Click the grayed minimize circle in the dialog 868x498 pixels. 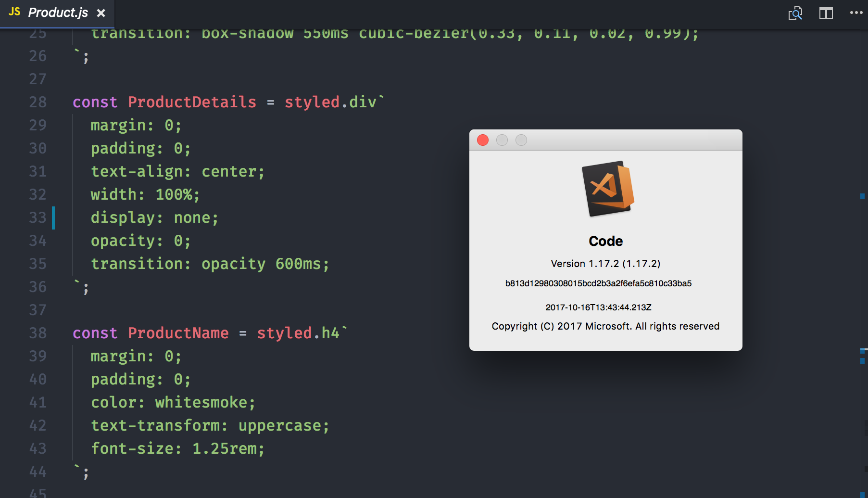pyautogui.click(x=502, y=140)
